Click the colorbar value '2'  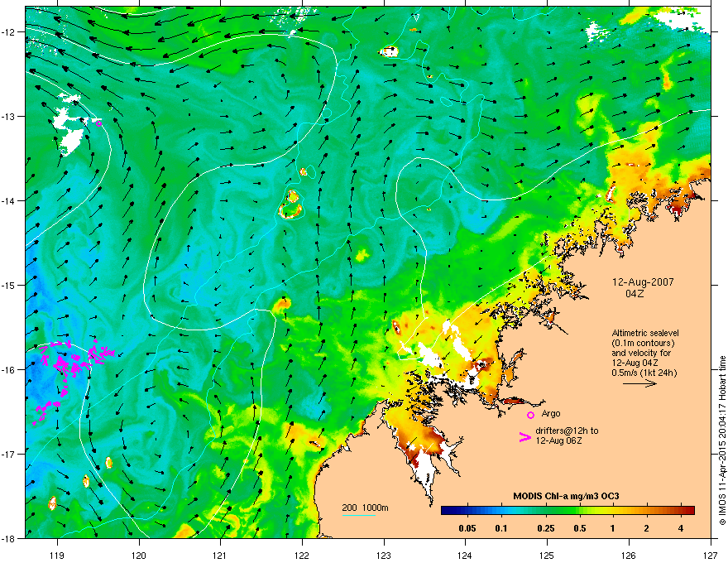pos(647,528)
